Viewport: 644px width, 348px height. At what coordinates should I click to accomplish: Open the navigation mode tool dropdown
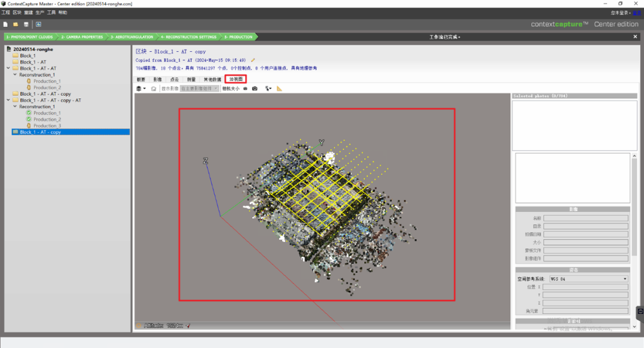tap(268, 88)
